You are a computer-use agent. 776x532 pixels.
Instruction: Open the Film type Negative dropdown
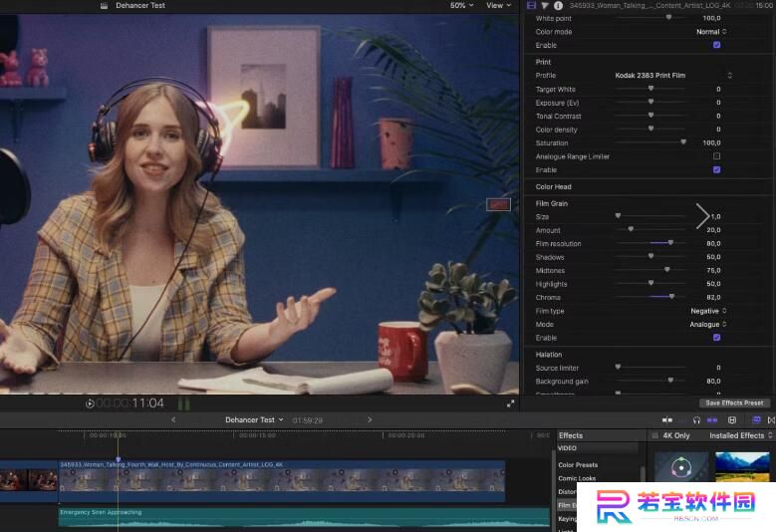[708, 311]
